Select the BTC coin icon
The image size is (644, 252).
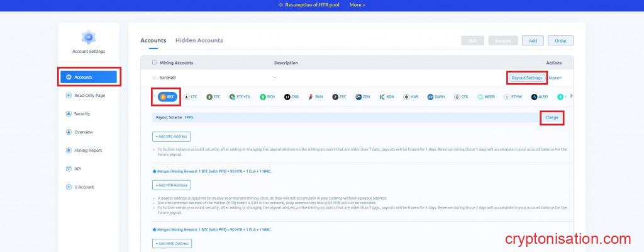163,97
